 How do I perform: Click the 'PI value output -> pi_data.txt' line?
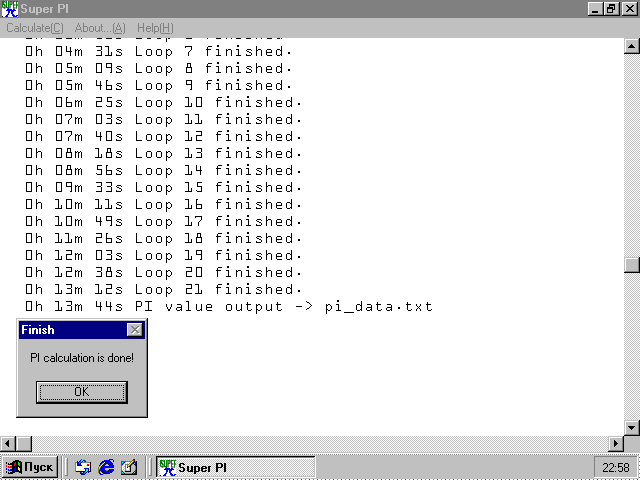pos(229,307)
